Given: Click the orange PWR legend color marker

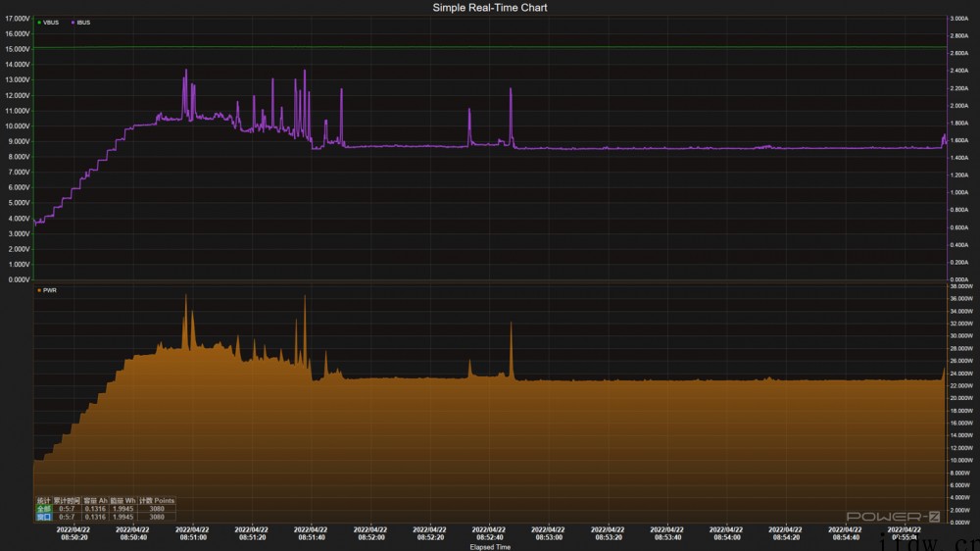Looking at the screenshot, I should (39, 290).
